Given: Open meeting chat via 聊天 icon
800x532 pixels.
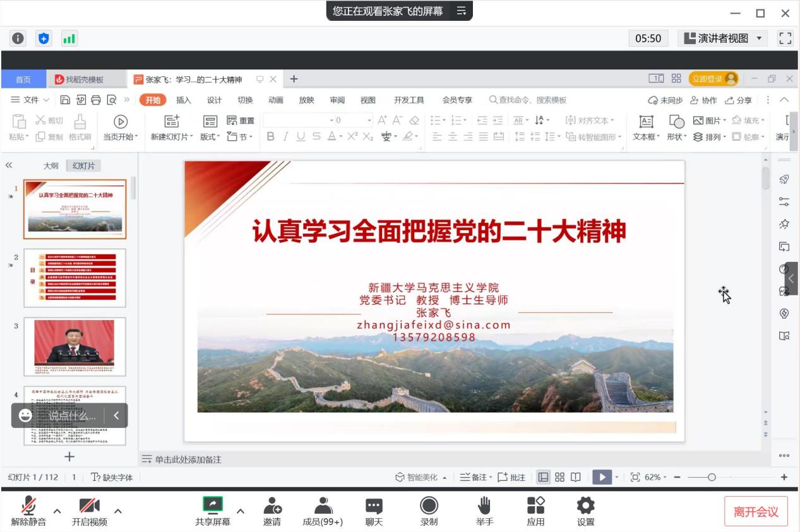Looking at the screenshot, I should (x=373, y=509).
